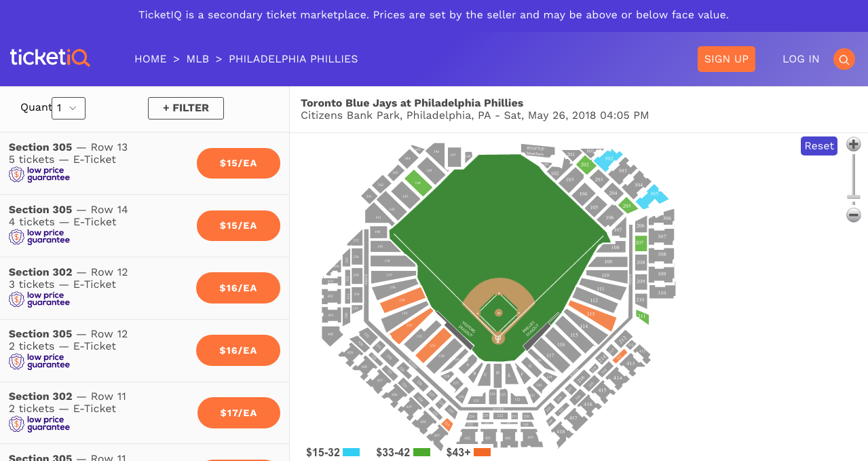Go to HOME breadcrumb
Screen dimensions: 868x461
coord(151,59)
